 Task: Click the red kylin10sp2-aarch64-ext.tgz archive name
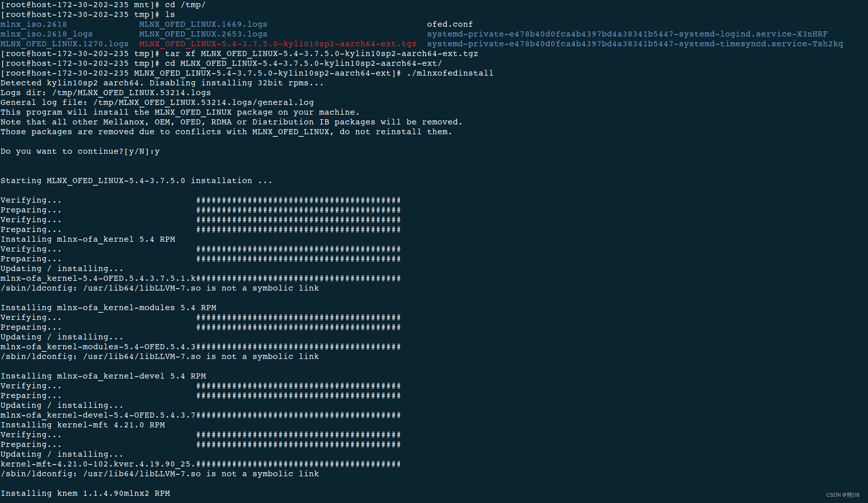(x=278, y=44)
